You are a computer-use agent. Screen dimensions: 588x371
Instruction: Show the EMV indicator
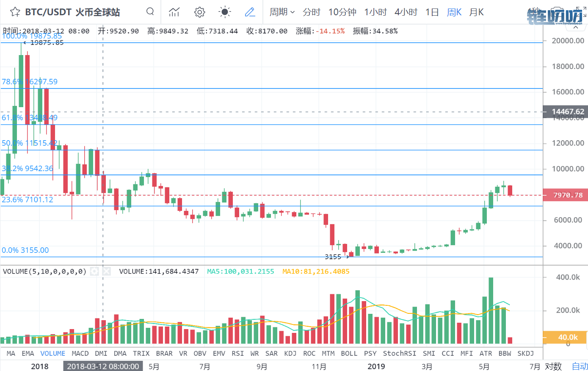tap(219, 353)
